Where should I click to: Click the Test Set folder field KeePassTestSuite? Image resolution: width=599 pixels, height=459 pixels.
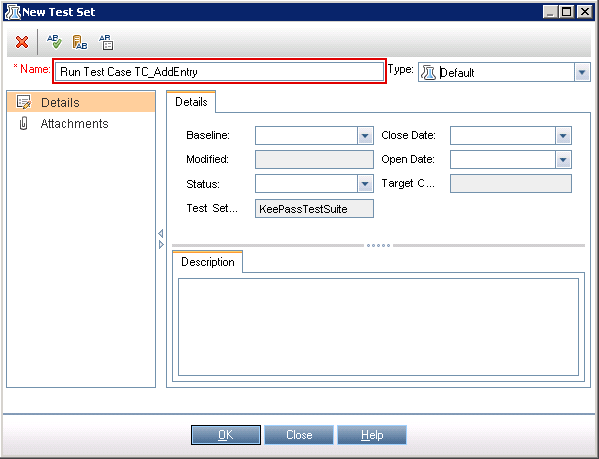[x=314, y=208]
